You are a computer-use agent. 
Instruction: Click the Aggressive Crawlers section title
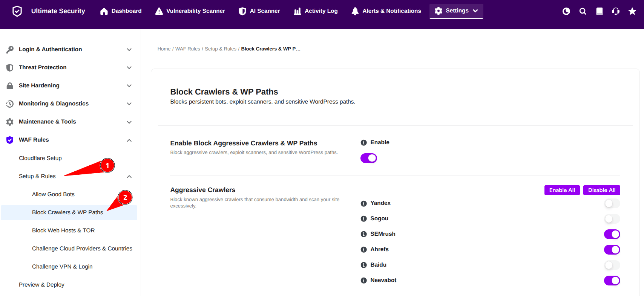coord(203,190)
